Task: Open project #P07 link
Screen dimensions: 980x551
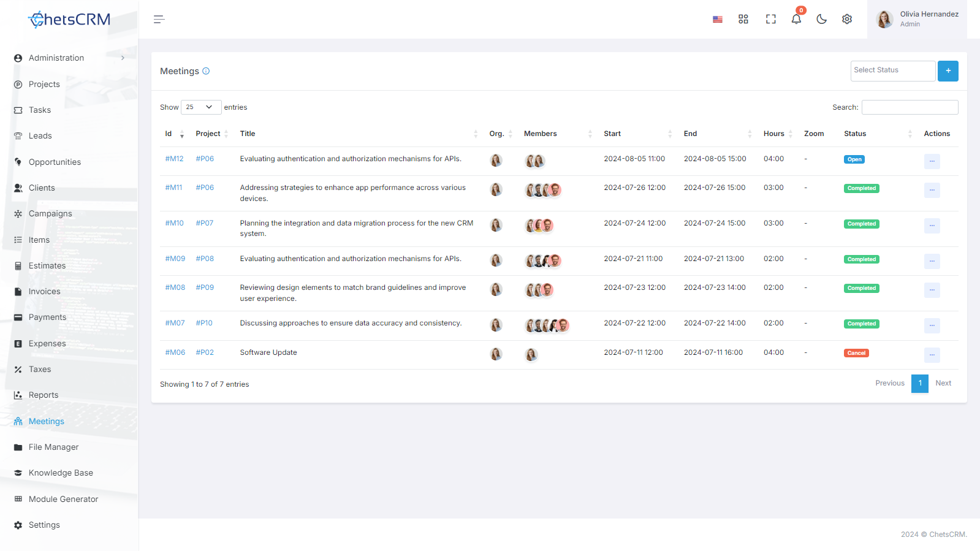Action: [x=205, y=223]
